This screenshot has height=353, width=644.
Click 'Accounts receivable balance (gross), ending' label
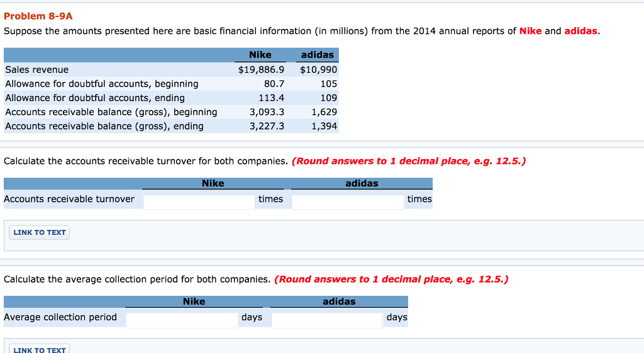point(104,126)
